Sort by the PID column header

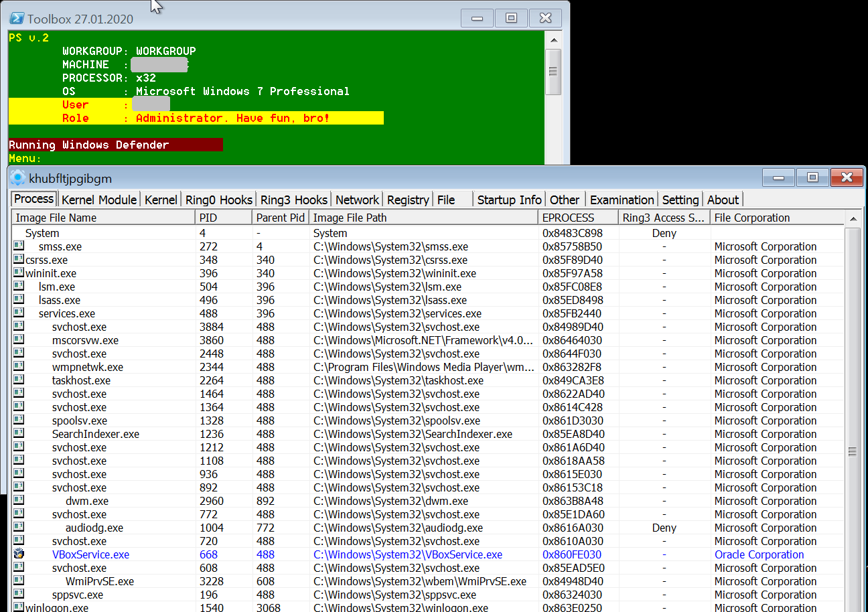[x=224, y=218]
